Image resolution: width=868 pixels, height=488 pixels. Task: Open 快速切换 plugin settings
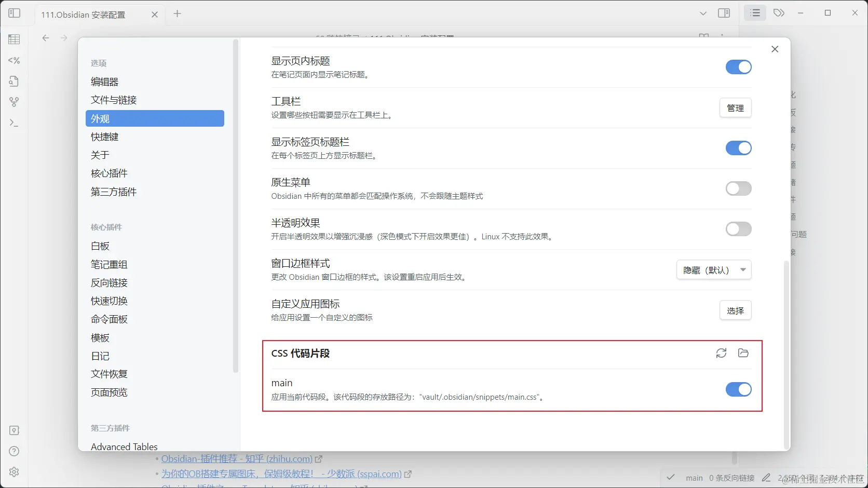tap(155, 301)
